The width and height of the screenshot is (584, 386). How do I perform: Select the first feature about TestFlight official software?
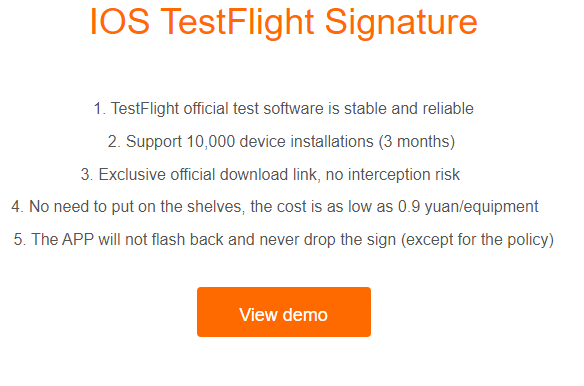283,109
